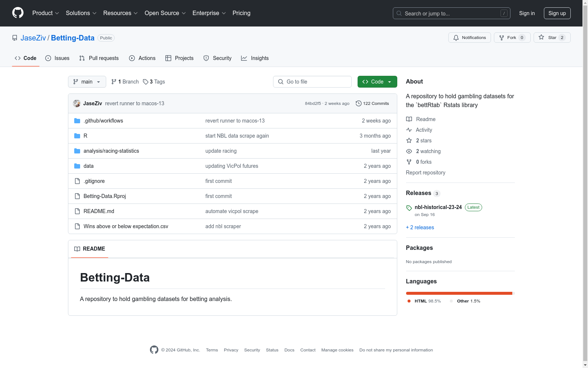Open the Solutions dropdown menu
Viewport: 588px width, 368px height.
(81, 13)
